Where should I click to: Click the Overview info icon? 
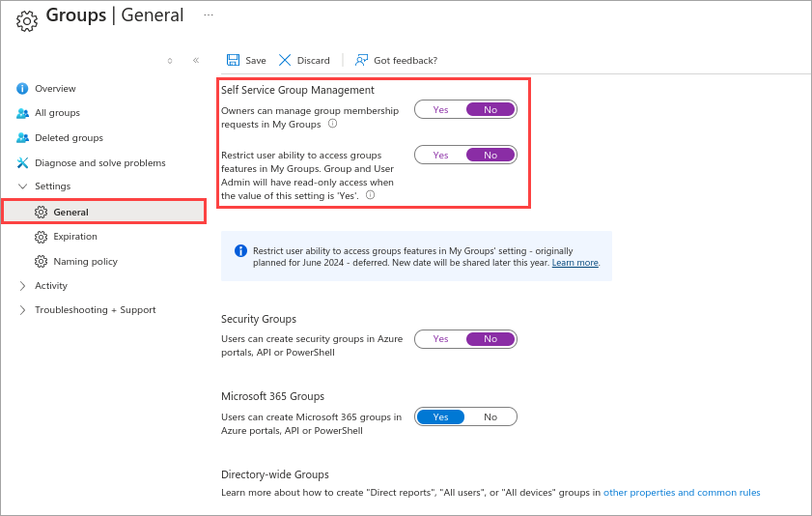point(22,89)
